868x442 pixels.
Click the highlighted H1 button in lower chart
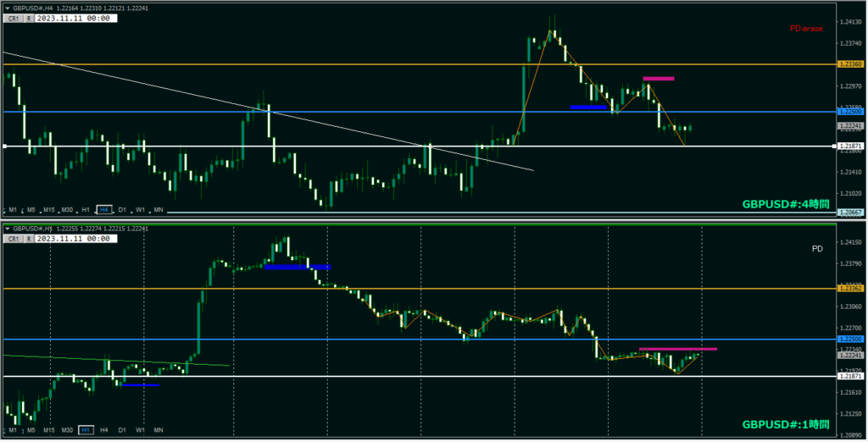[x=86, y=430]
